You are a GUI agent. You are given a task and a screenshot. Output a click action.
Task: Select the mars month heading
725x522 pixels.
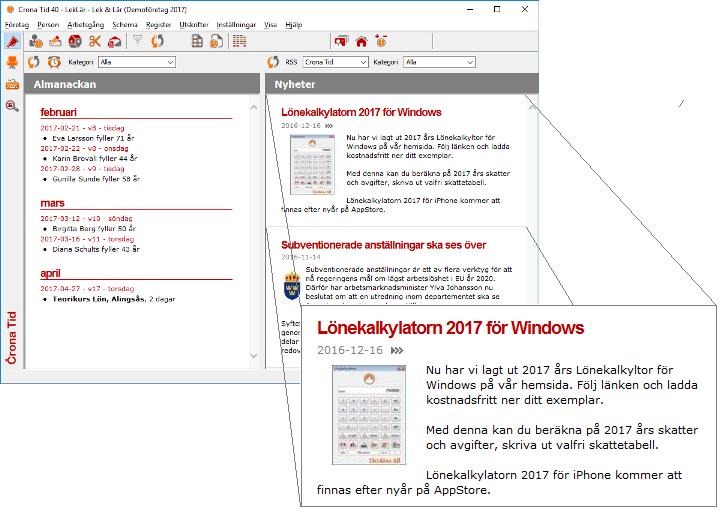[52, 203]
